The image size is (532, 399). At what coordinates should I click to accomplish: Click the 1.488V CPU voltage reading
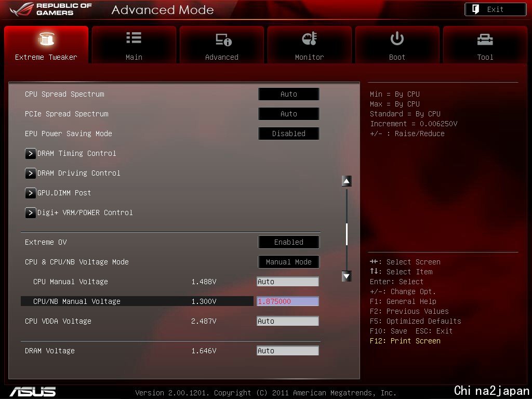[204, 282]
